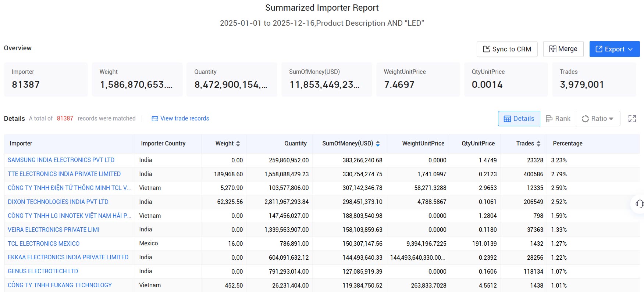Open View trade records link
Image resolution: width=644 pixels, height=292 pixels.
(180, 118)
